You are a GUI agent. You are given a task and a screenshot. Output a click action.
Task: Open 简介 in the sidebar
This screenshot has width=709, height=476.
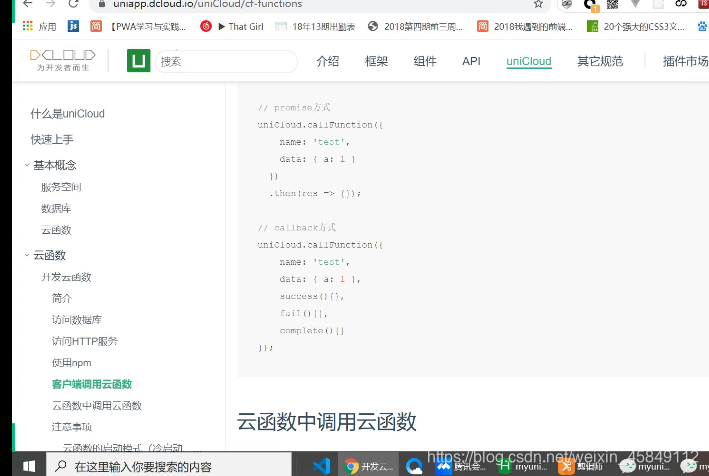point(62,298)
